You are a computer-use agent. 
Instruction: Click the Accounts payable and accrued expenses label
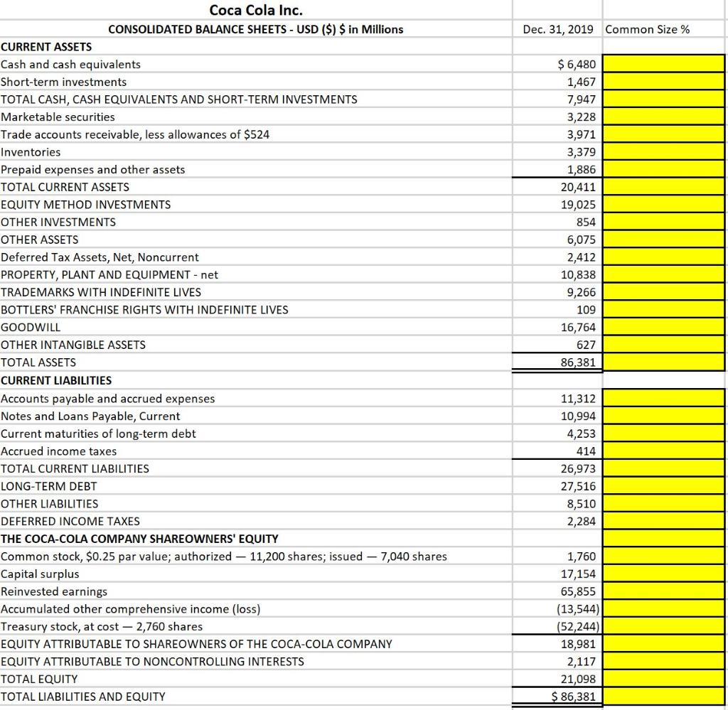(107, 398)
